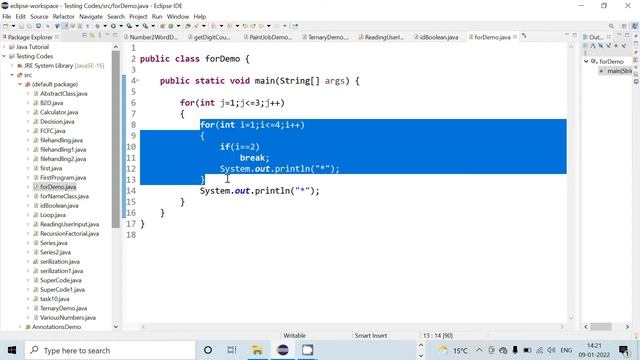The height and width of the screenshot is (360, 640).
Task: Click the Coverage launch icon
Action: click(x=129, y=26)
